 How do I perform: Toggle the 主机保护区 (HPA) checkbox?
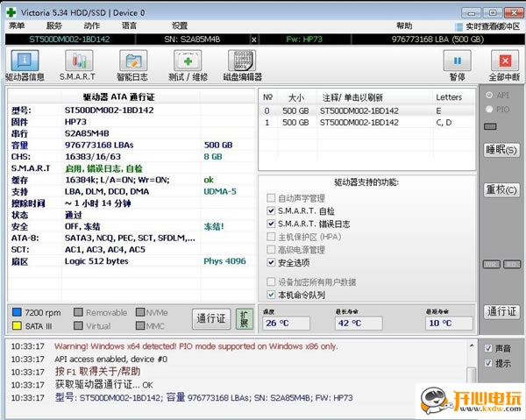[x=271, y=237]
